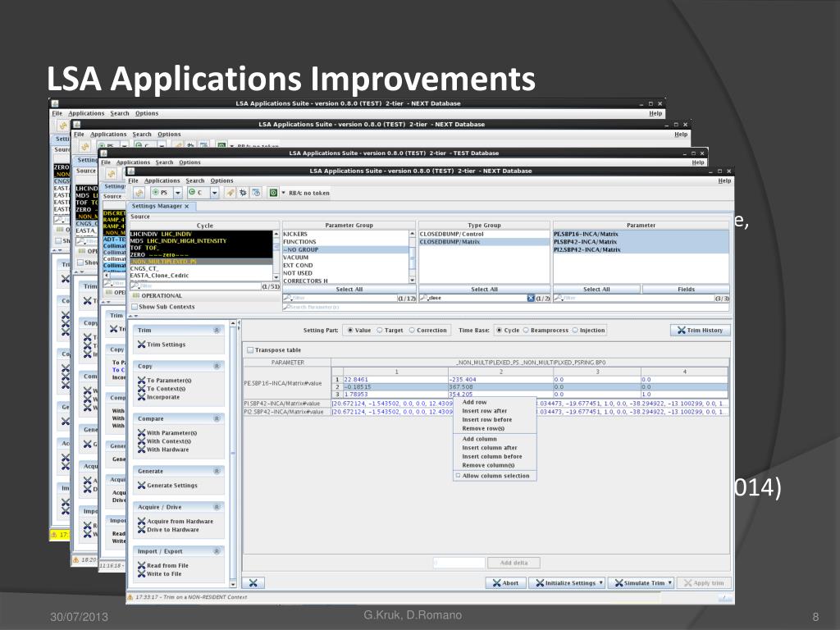Image resolution: width=840 pixels, height=630 pixels.
Task: Click Trim Settings tool icon
Action: (141, 345)
